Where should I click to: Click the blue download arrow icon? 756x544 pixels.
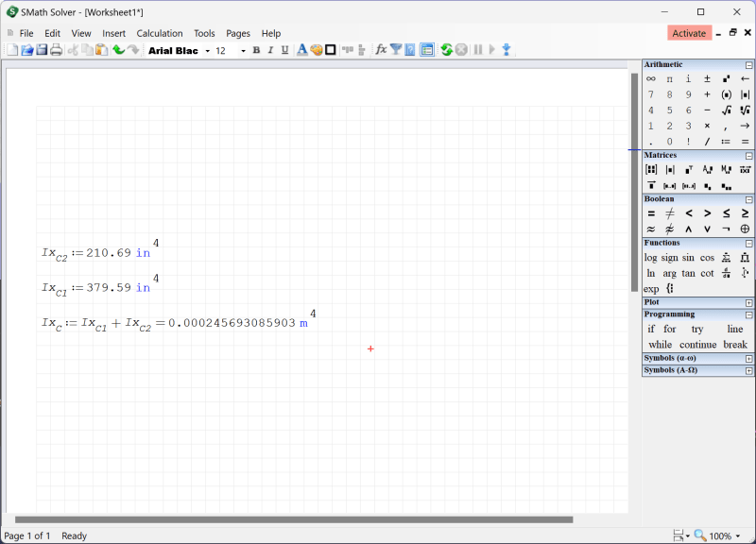[507, 50]
